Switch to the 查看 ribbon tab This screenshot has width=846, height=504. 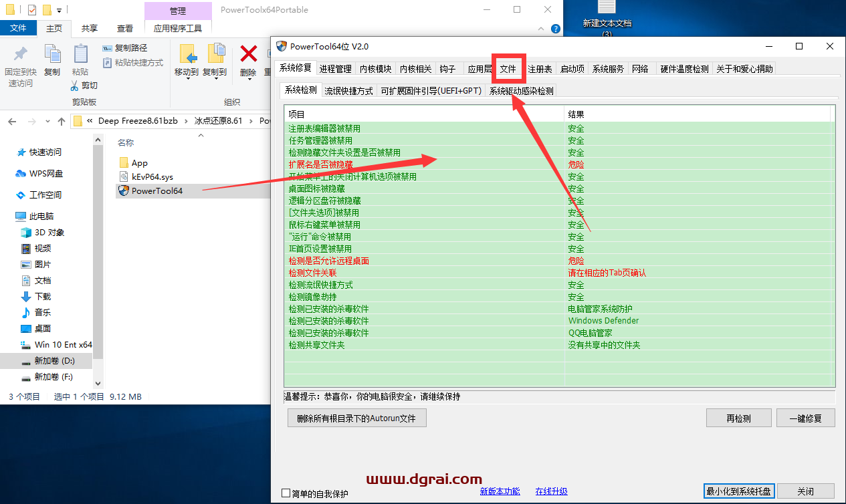tap(125, 28)
